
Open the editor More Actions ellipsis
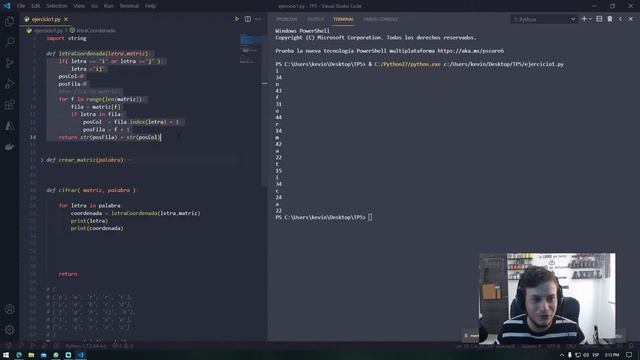click(x=258, y=19)
